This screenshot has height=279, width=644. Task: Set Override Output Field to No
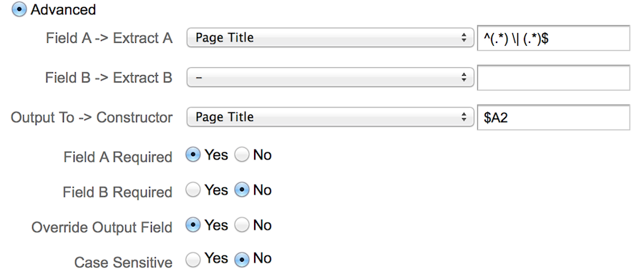242,225
